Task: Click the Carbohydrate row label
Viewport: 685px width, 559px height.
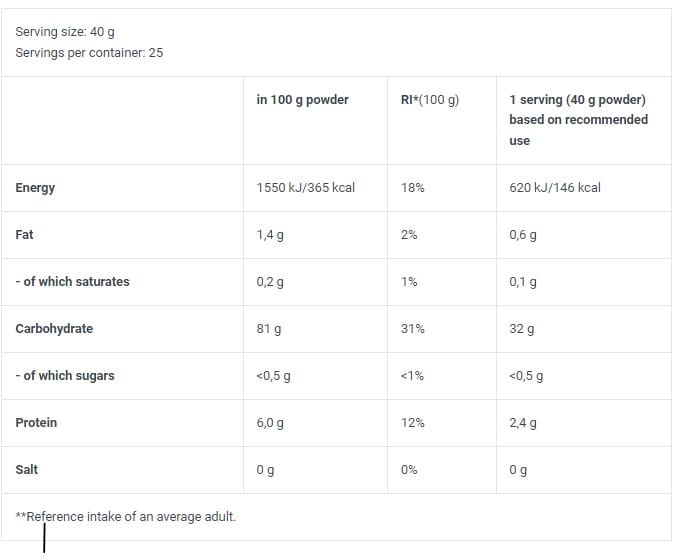Action: click(x=54, y=329)
